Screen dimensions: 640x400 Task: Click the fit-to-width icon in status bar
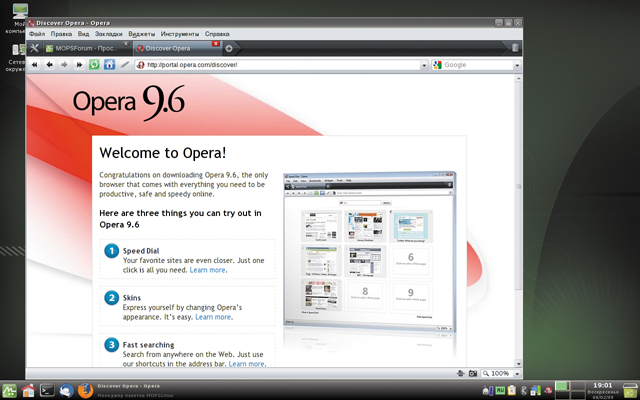[461, 373]
